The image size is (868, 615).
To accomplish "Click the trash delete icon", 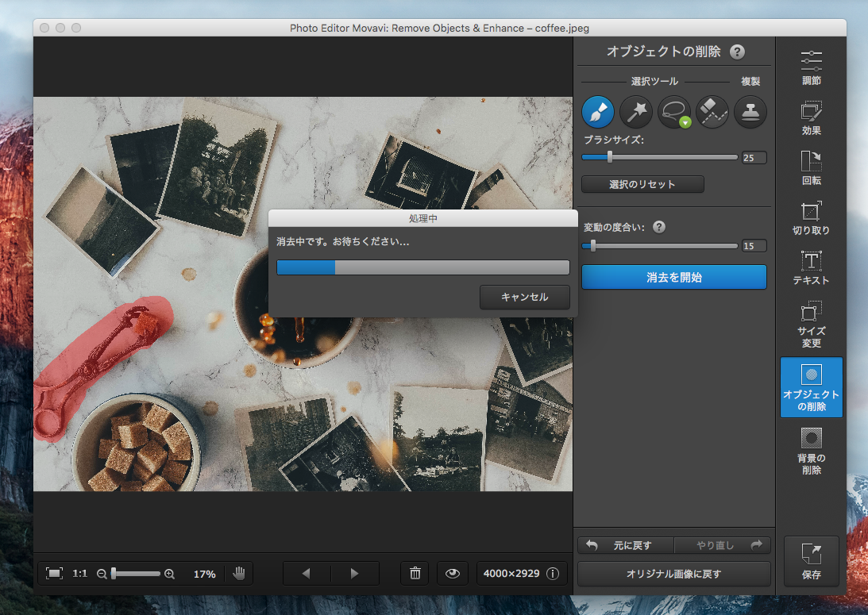I will tap(415, 573).
